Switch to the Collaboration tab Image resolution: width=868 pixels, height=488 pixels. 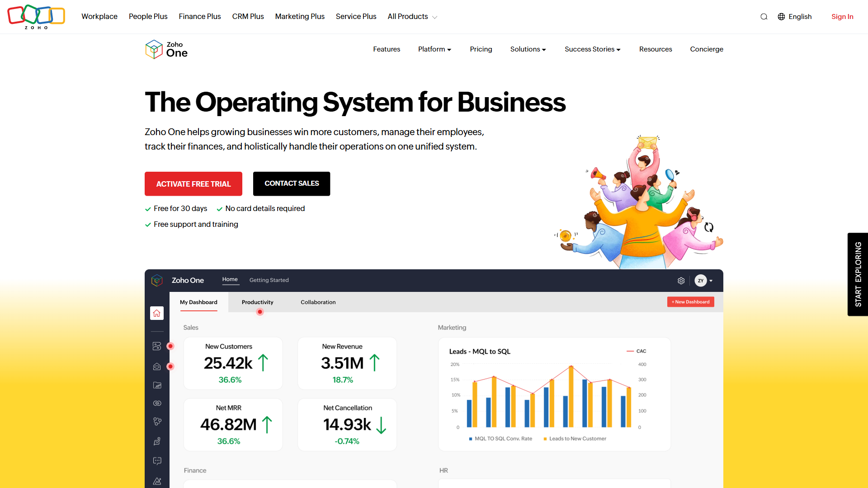click(318, 302)
